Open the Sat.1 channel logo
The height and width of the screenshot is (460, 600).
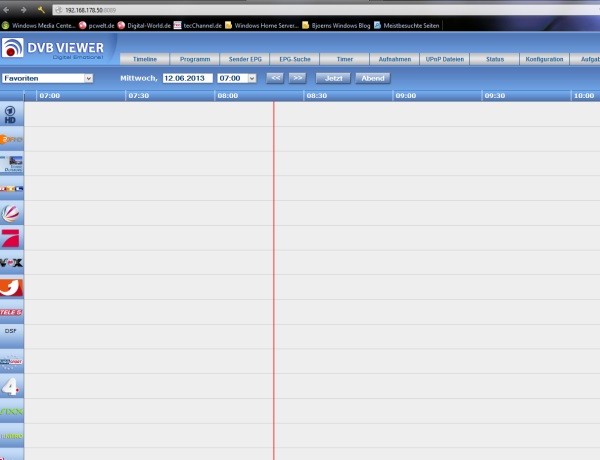10,214
